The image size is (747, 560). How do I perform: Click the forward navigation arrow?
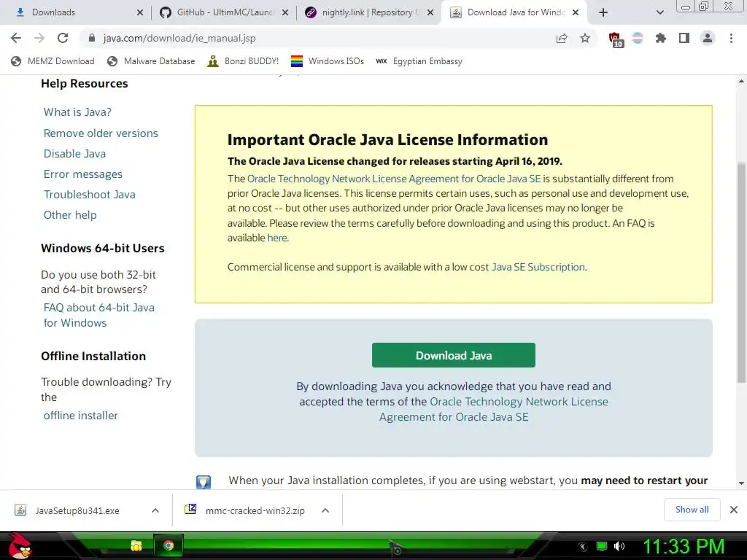(x=39, y=38)
